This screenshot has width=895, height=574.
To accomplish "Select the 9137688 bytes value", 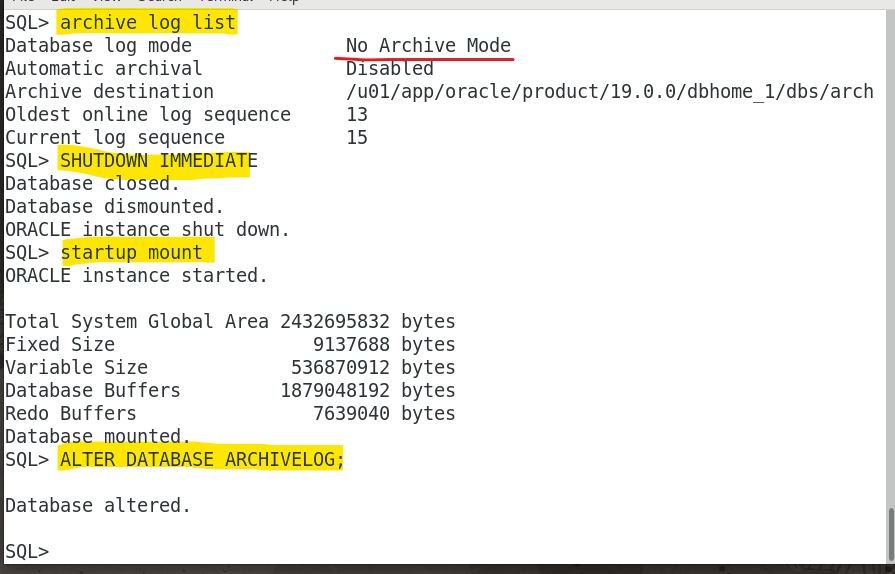I will click(x=384, y=344).
